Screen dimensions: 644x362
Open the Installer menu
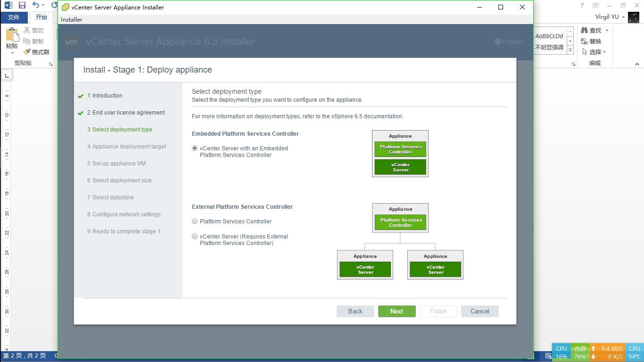coord(72,19)
